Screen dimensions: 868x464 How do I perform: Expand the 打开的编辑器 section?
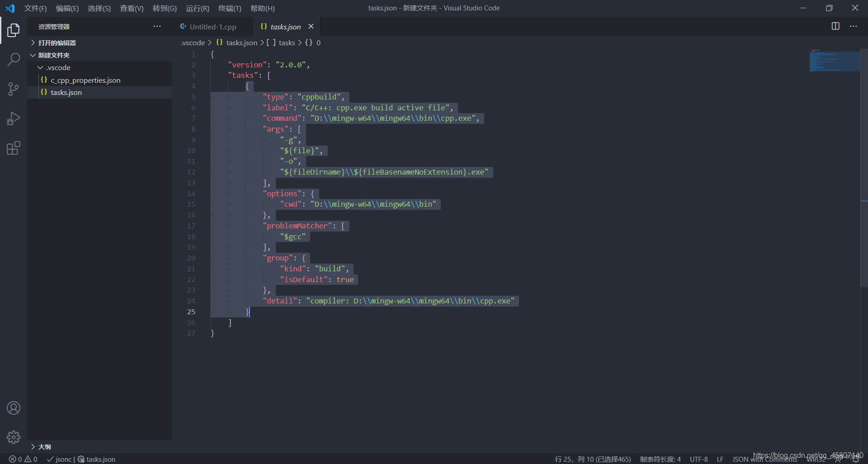57,43
